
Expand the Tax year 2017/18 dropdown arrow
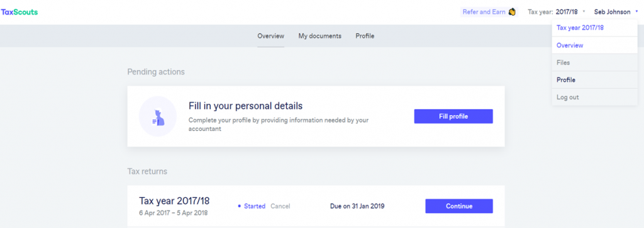click(584, 12)
